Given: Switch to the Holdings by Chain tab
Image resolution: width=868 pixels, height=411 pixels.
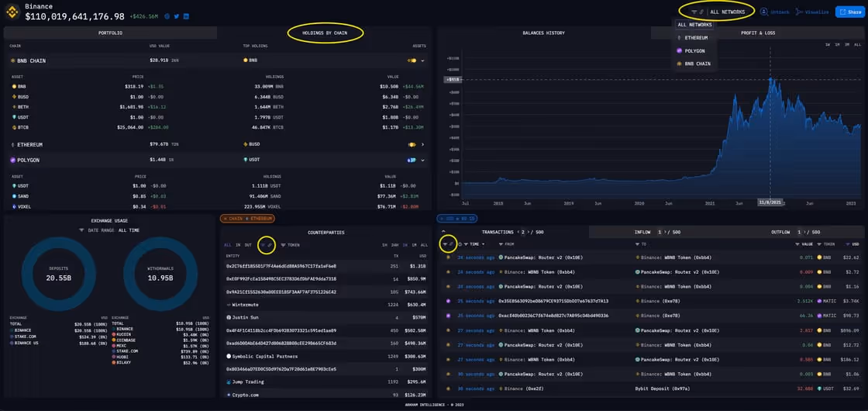Looking at the screenshot, I should 325,33.
